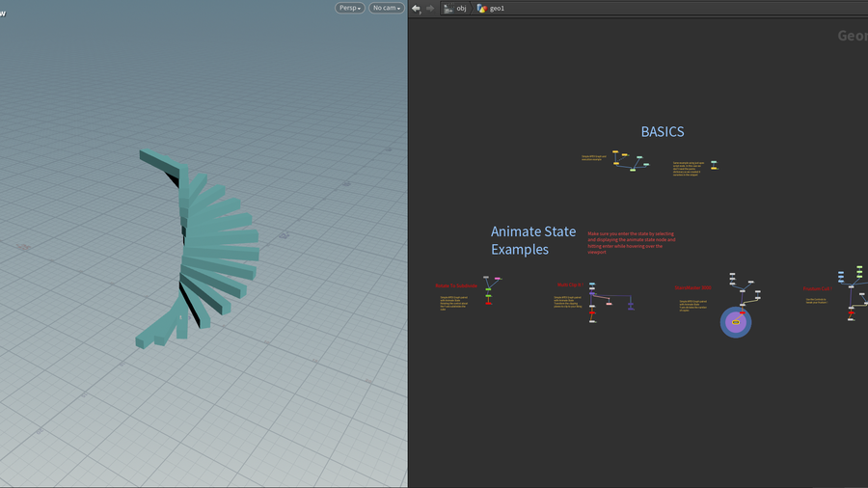Click the Animate State Examples heading
This screenshot has height=488, width=868.
(533, 240)
